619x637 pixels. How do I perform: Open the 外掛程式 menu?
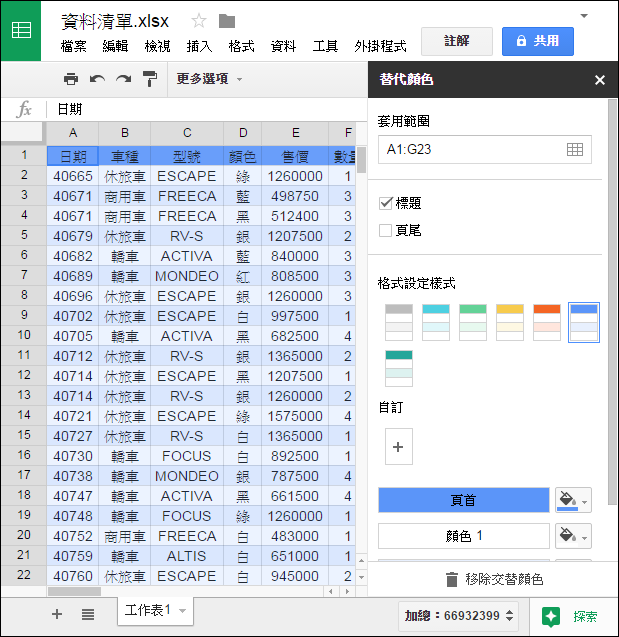pyautogui.click(x=380, y=46)
